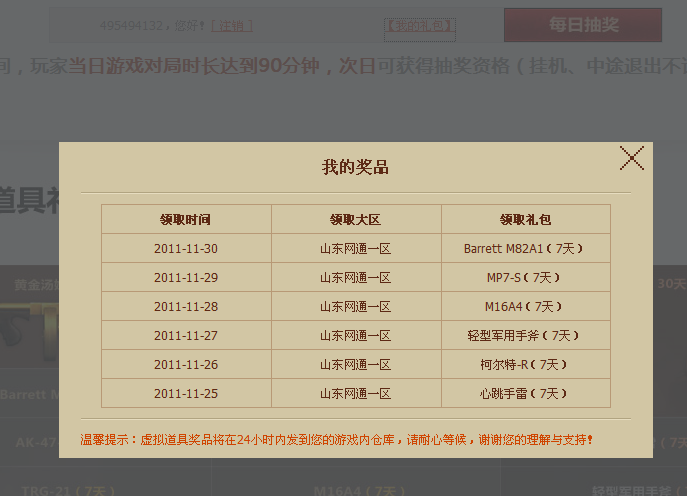Click 山东网通一区 in the 2011-11-28 row
This screenshot has width=687, height=496.
(355, 306)
